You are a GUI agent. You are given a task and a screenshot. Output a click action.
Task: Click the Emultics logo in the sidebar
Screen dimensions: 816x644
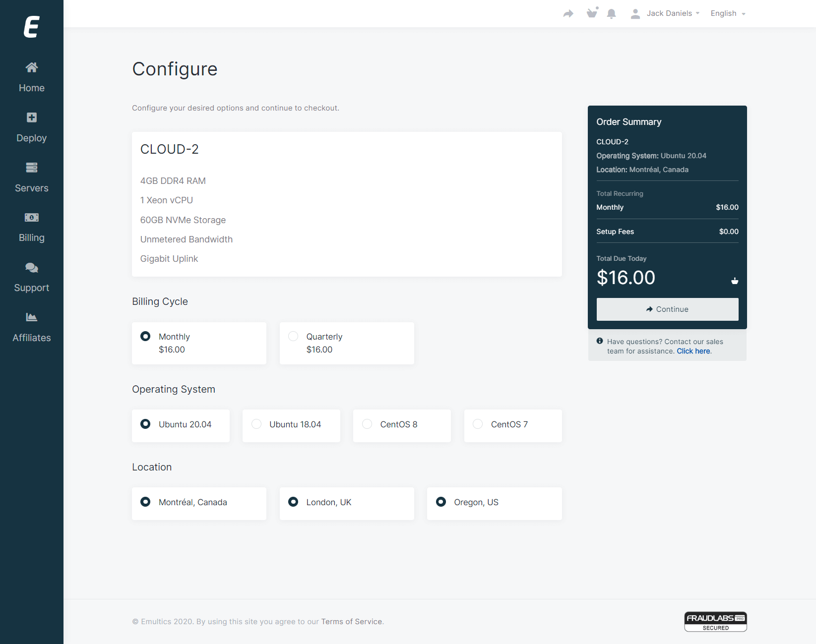point(31,27)
